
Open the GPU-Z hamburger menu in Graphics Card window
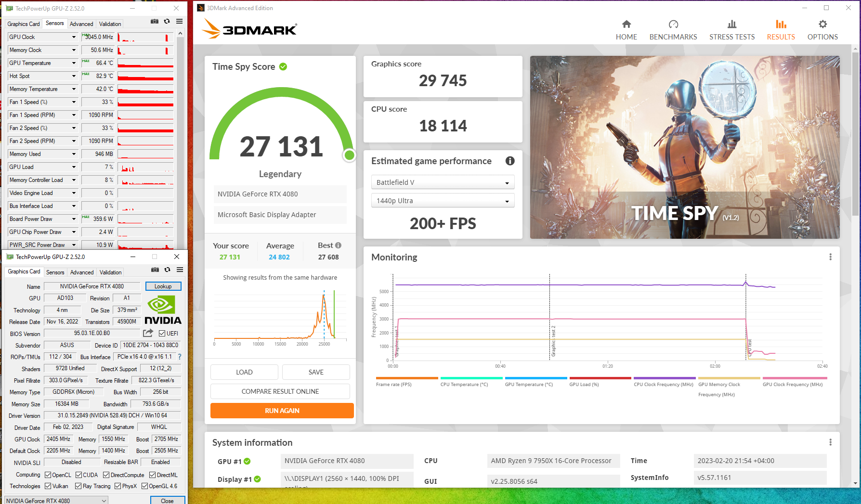pyautogui.click(x=180, y=270)
